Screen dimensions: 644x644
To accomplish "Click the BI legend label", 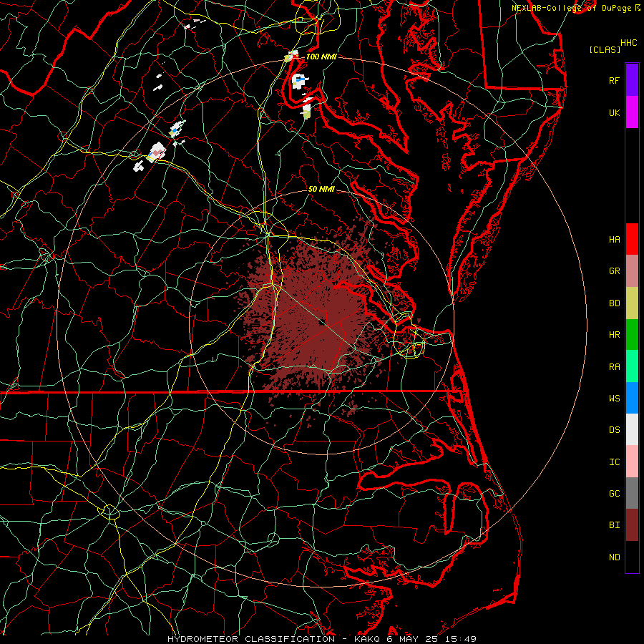I will tap(614, 525).
